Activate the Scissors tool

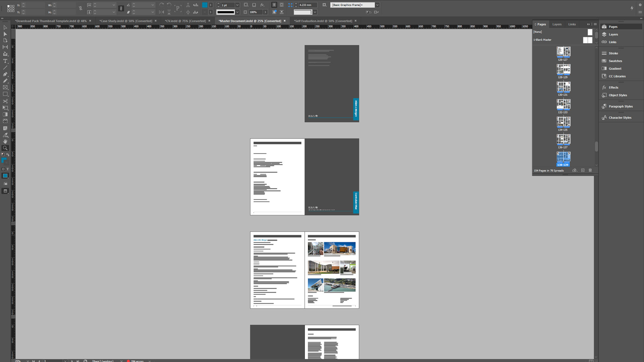(5, 101)
